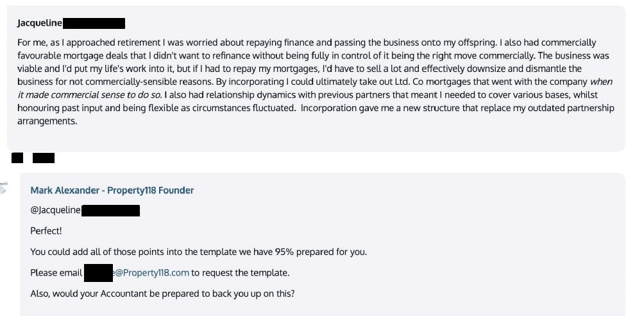644x316 pixels.
Task: Click the final word "arrangements." in Jacqueline's comment
Action: [47, 121]
